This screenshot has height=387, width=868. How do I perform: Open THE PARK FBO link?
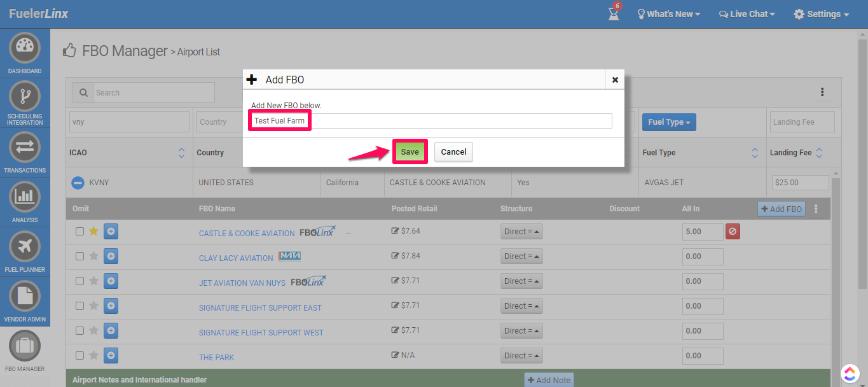(x=216, y=358)
